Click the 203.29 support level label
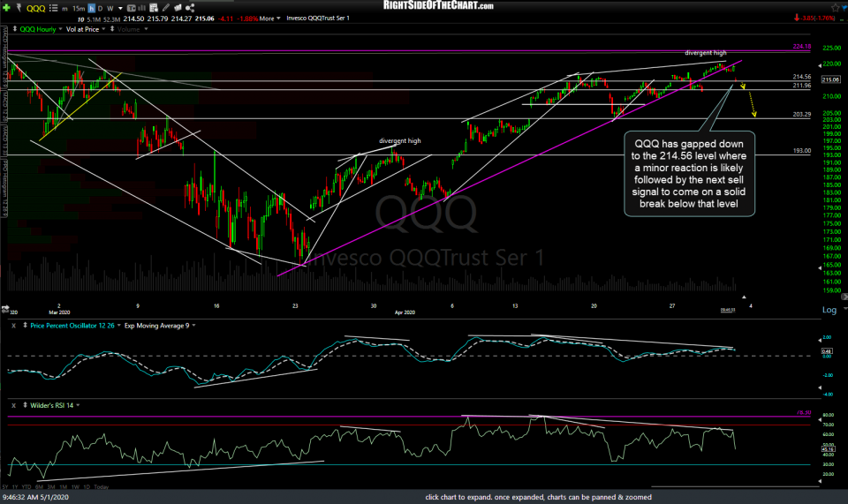Image resolution: width=848 pixels, height=504 pixels. tap(802, 115)
